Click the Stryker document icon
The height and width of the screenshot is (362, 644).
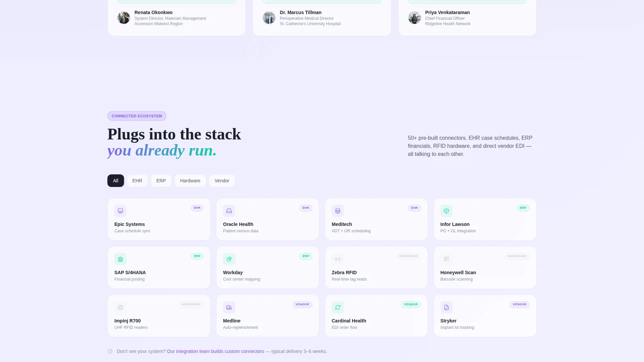click(x=446, y=307)
